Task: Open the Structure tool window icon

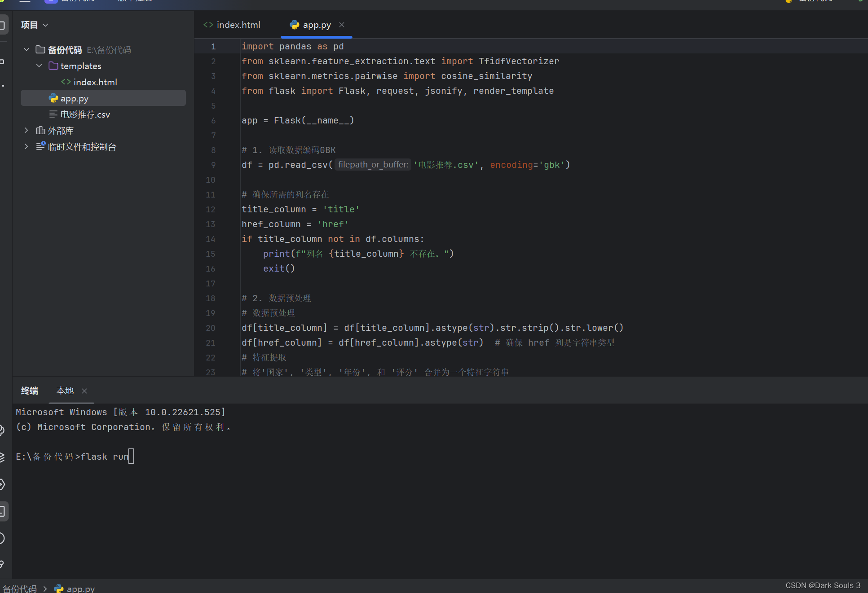Action: [3, 61]
